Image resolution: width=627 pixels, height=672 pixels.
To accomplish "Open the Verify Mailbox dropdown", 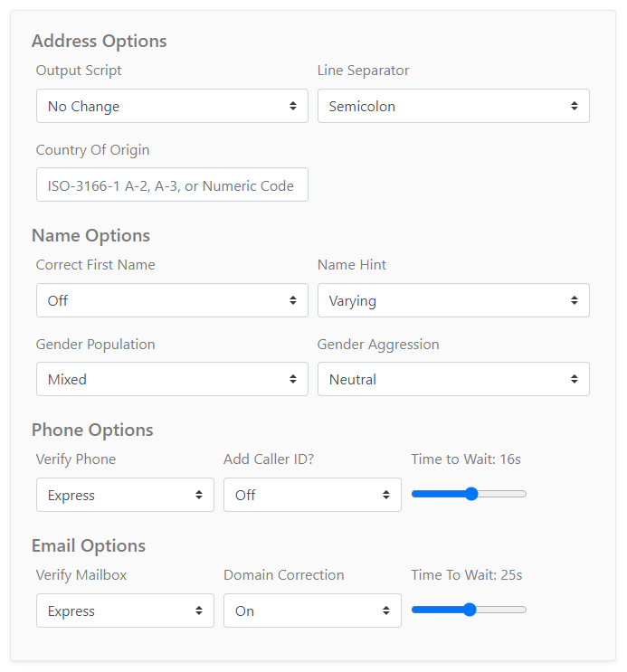I will point(125,610).
